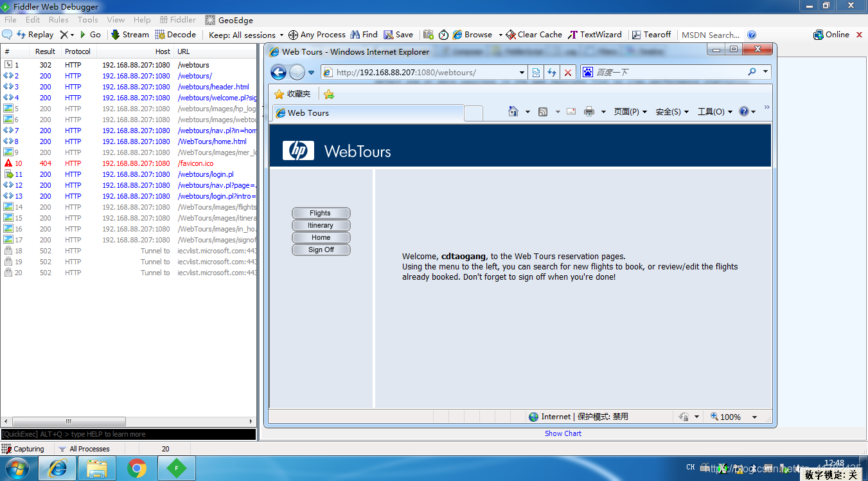Click the camera screenshot icon in toolbar
This screenshot has width=868, height=481.
click(x=429, y=35)
